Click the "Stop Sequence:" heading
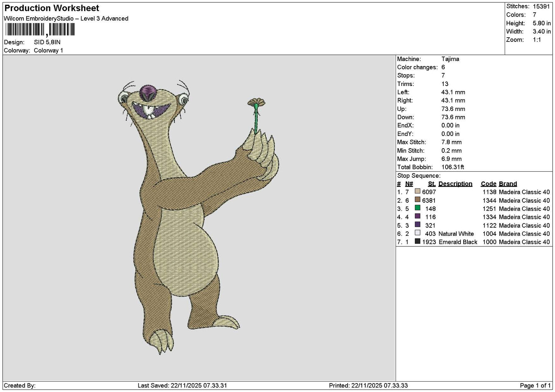 (x=419, y=176)
